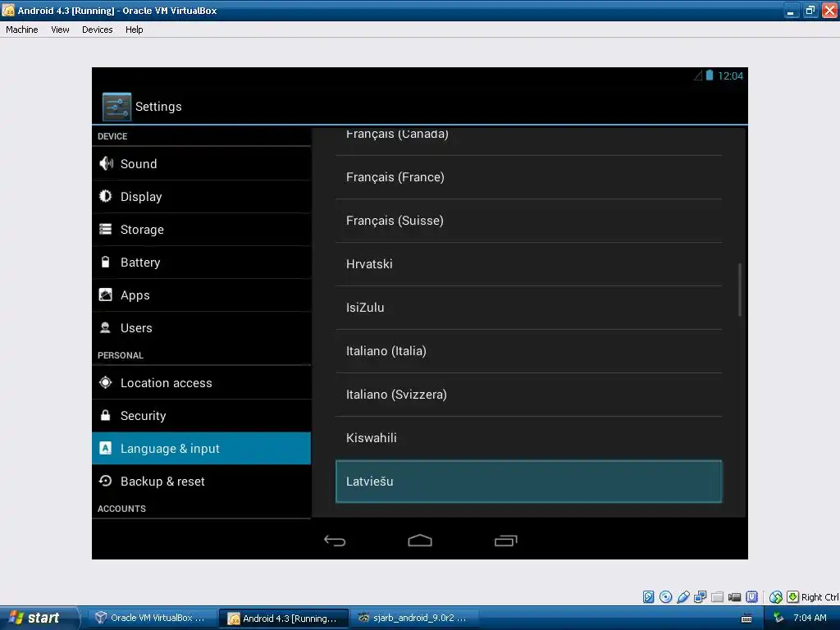
Task: Open Storage settings entry
Action: 202,230
